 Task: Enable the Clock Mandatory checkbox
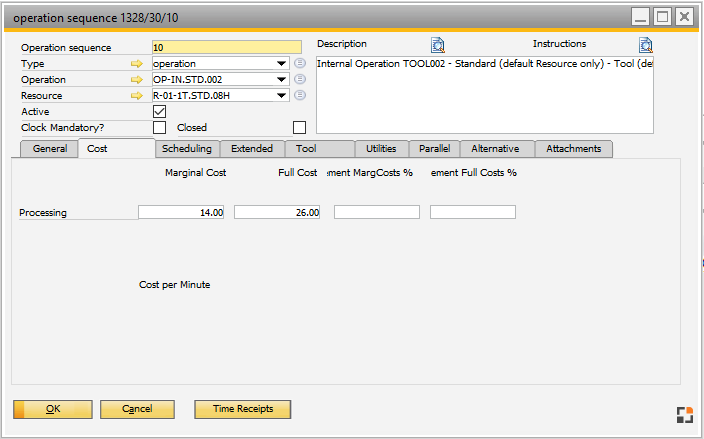pos(159,128)
